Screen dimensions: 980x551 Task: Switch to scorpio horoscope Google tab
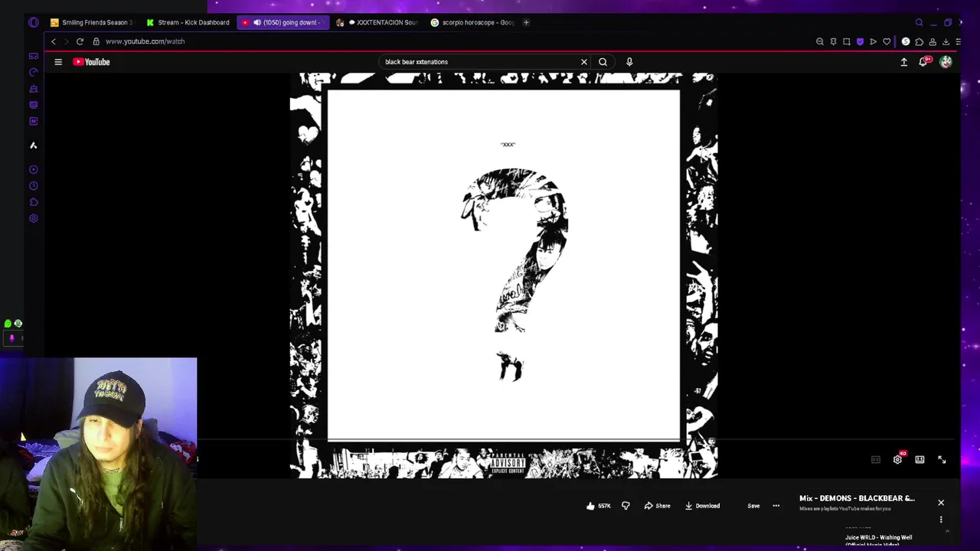[x=473, y=22]
